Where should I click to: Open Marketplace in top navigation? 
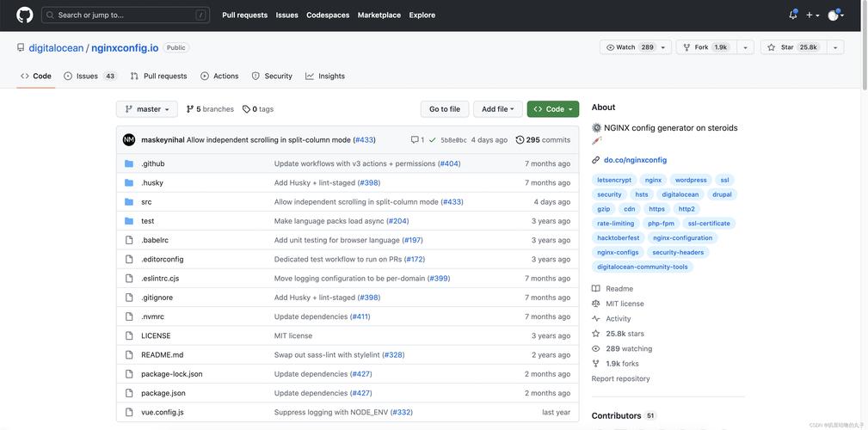pyautogui.click(x=379, y=15)
